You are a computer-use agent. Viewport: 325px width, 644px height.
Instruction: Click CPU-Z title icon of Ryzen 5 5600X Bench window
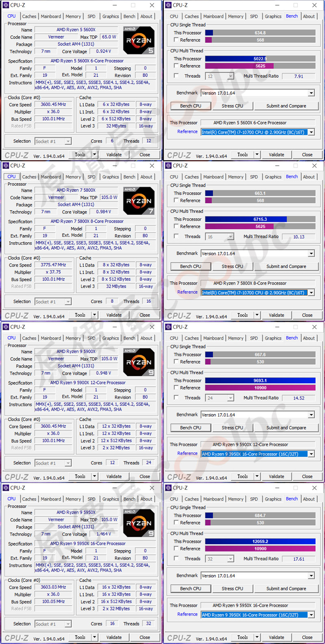(168, 5)
